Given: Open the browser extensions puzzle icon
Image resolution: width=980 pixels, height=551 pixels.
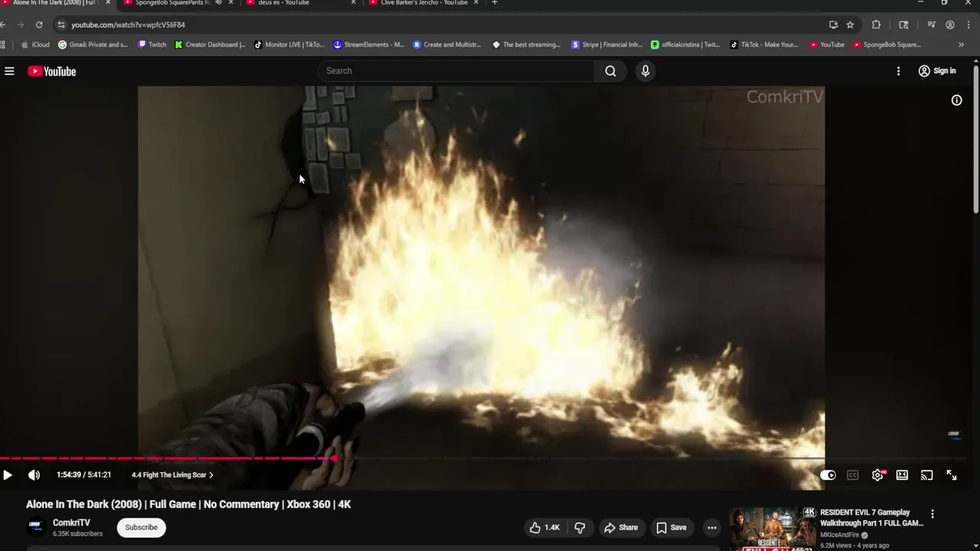Looking at the screenshot, I should (876, 24).
